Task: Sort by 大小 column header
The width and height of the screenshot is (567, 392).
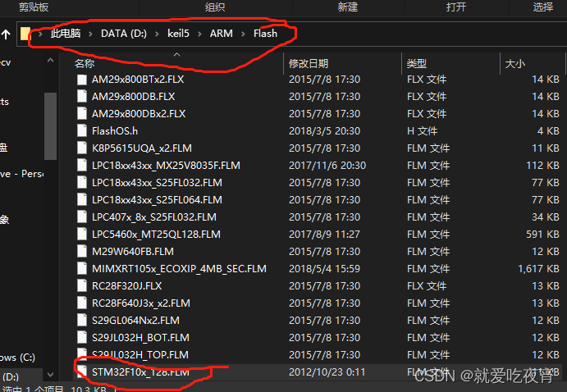Action: pyautogui.click(x=515, y=64)
